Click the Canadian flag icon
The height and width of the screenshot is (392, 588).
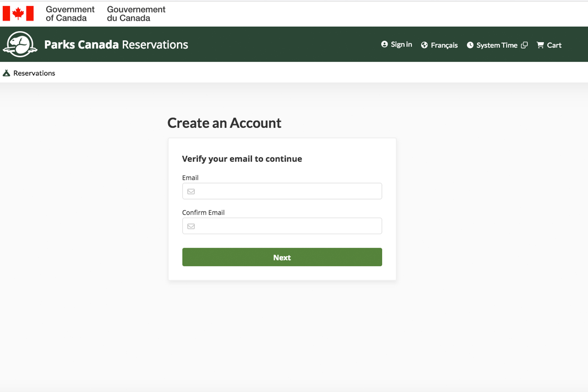pos(18,13)
